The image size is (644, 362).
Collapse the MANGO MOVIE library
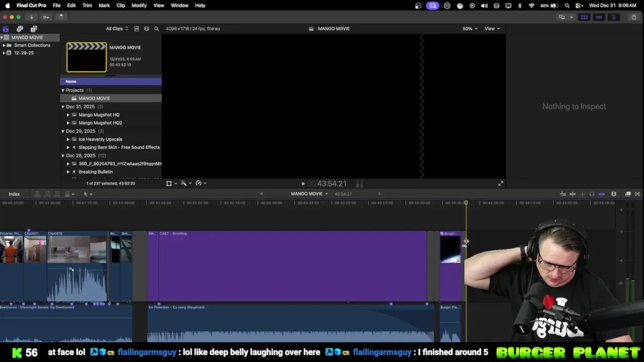coord(2,37)
